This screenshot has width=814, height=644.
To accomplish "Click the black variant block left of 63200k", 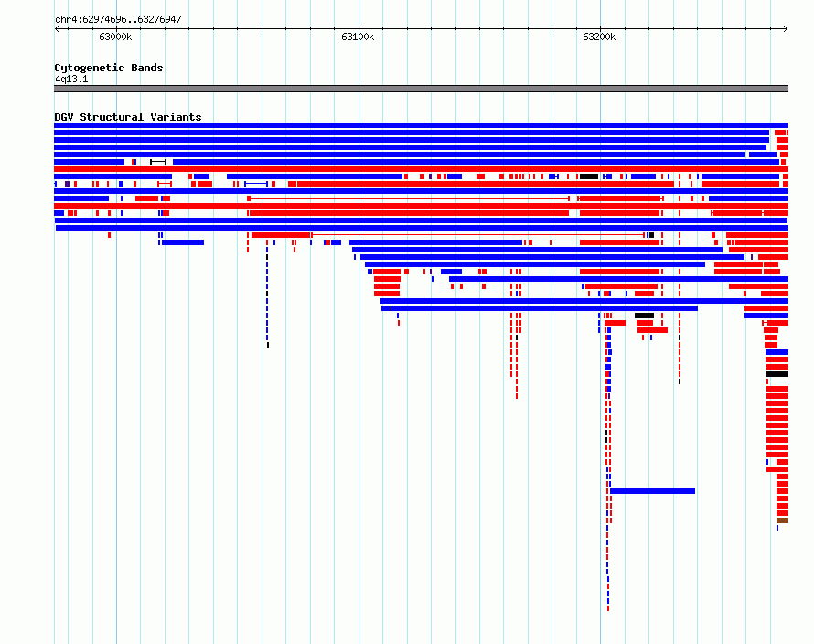I will click(589, 177).
